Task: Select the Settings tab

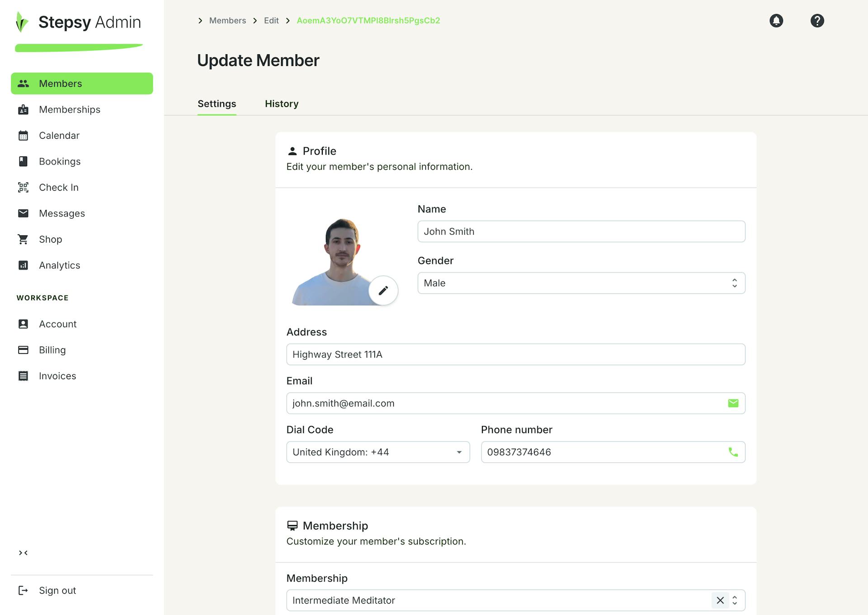Action: (217, 103)
